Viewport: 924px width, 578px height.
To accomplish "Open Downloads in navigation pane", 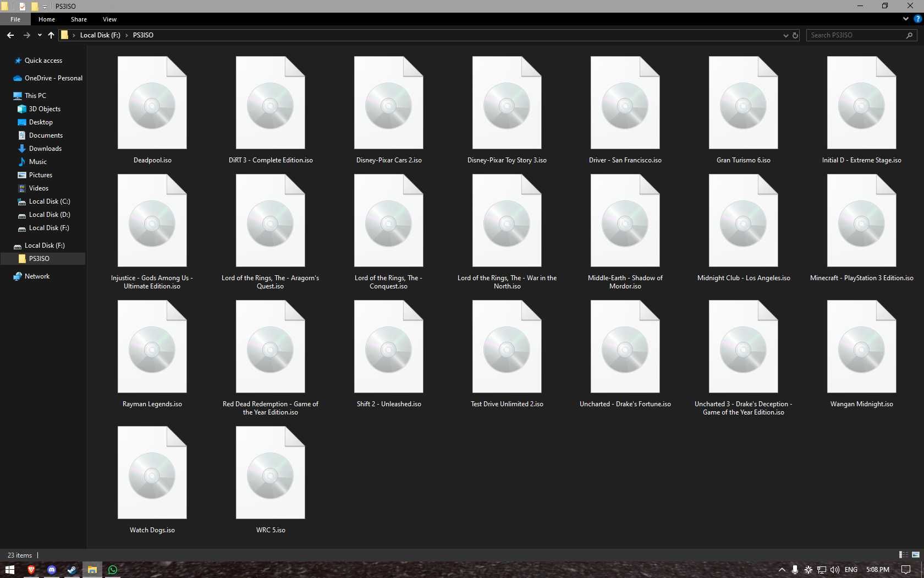I will (45, 149).
